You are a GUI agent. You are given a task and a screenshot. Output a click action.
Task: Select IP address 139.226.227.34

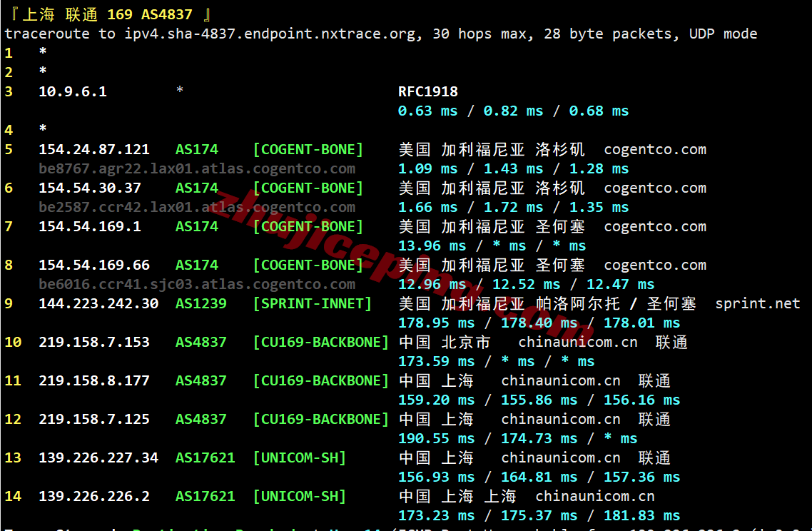click(x=98, y=458)
